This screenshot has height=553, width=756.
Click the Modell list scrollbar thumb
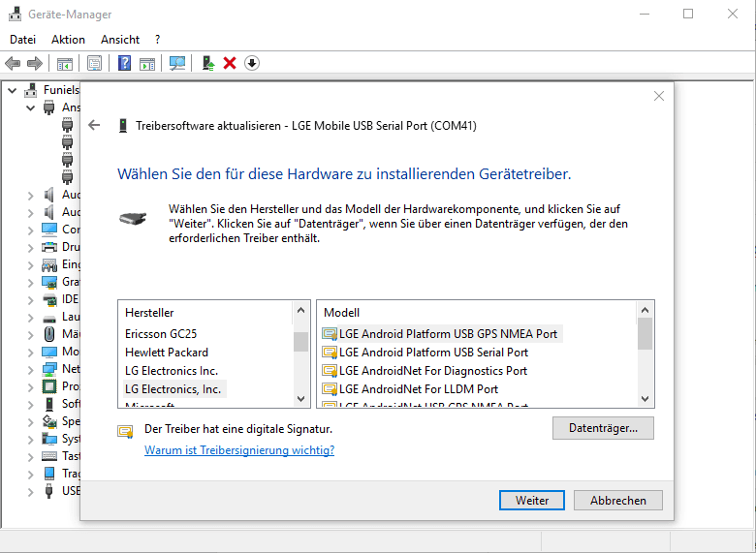[645, 334]
